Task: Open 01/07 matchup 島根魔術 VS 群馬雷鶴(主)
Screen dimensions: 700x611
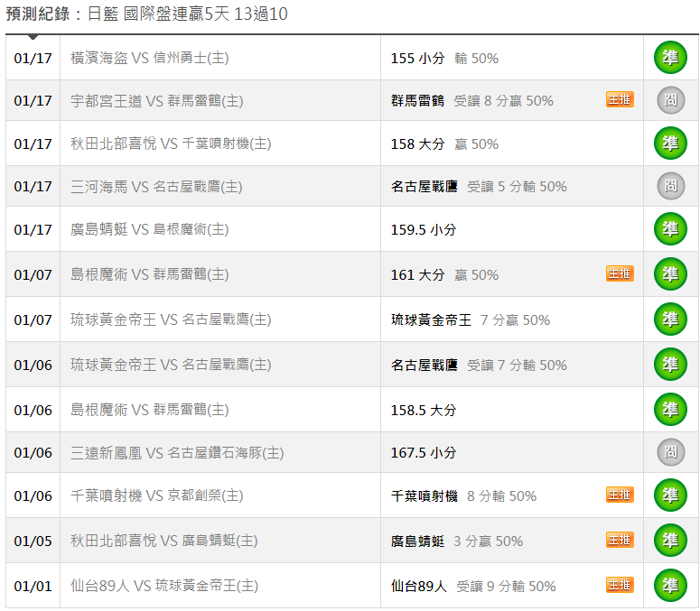Action: pyautogui.click(x=150, y=274)
